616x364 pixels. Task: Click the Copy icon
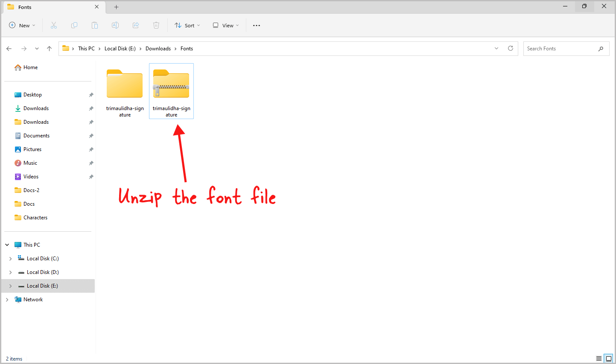74,25
